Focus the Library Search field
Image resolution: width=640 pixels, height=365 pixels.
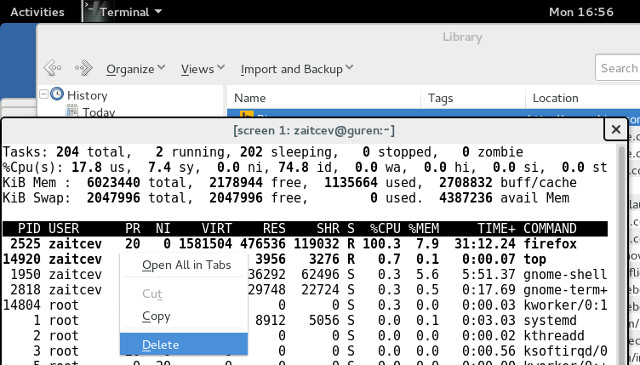click(x=618, y=68)
